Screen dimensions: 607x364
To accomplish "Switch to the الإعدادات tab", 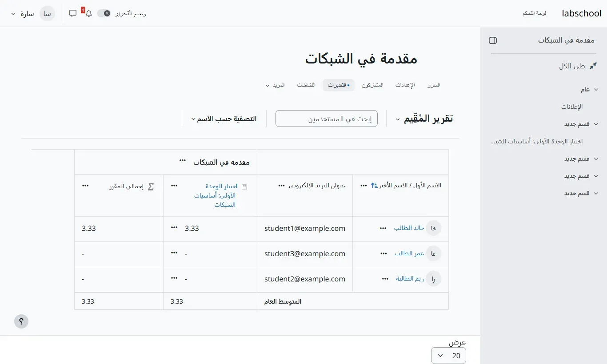I will 405,85.
